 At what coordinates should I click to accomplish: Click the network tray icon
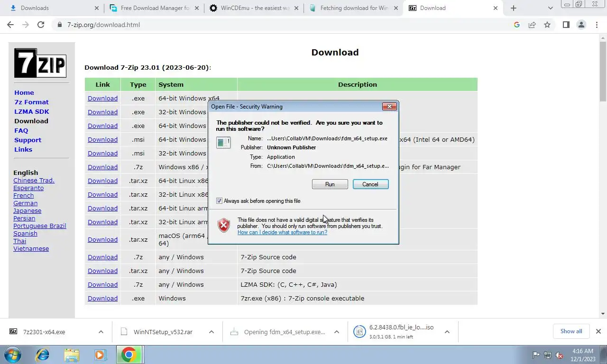pos(548,355)
